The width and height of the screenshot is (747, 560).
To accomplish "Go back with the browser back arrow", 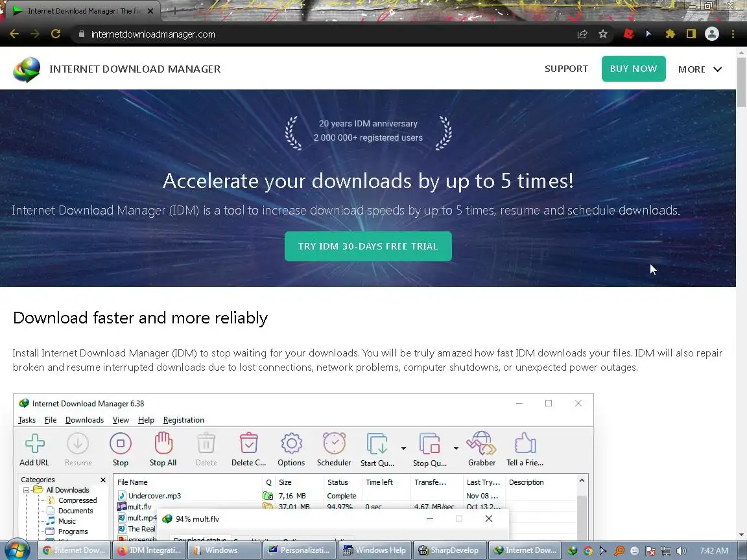I will pyautogui.click(x=14, y=34).
